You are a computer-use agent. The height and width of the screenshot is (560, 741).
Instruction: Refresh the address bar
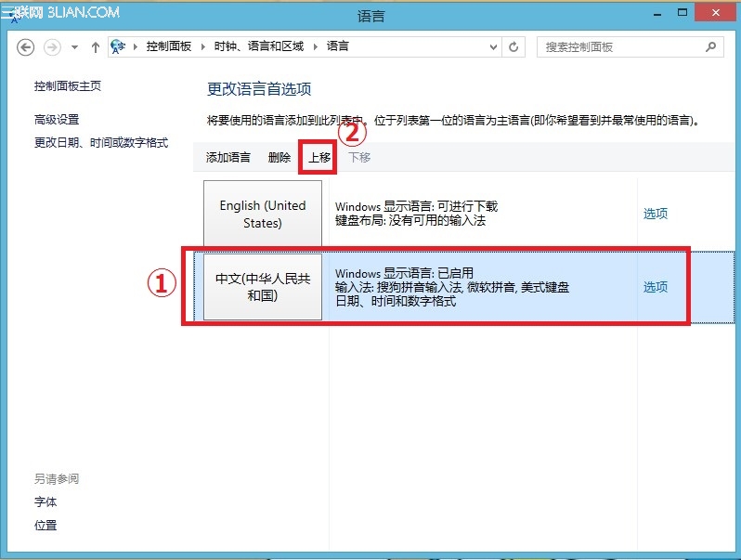513,47
